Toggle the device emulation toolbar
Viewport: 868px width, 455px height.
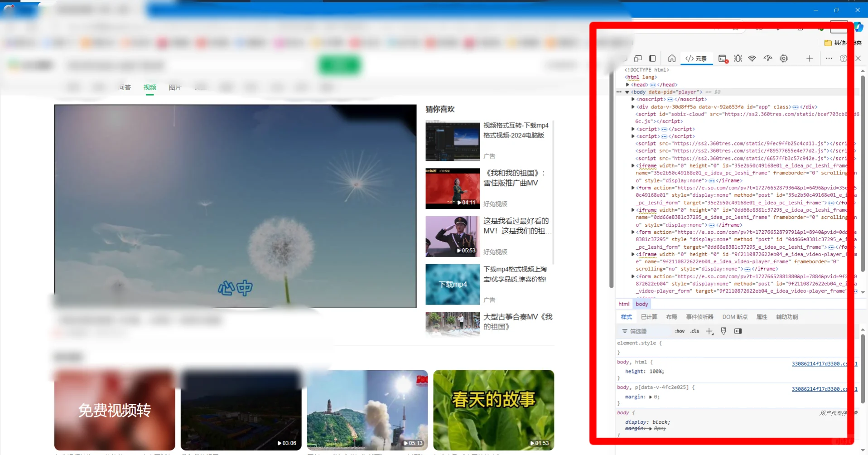637,58
